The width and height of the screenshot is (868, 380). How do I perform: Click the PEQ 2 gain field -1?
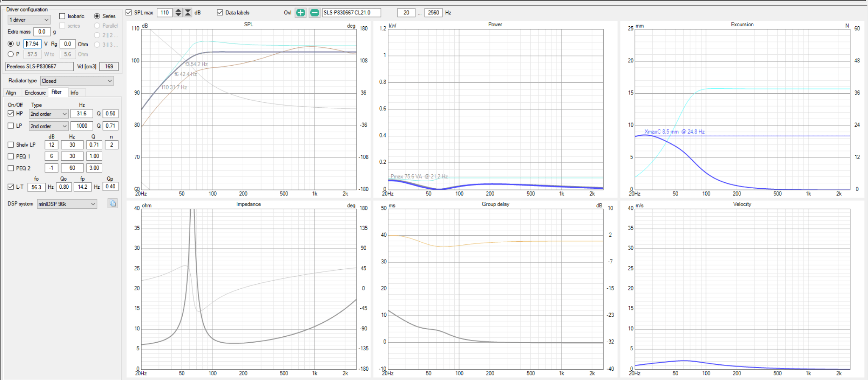click(51, 168)
